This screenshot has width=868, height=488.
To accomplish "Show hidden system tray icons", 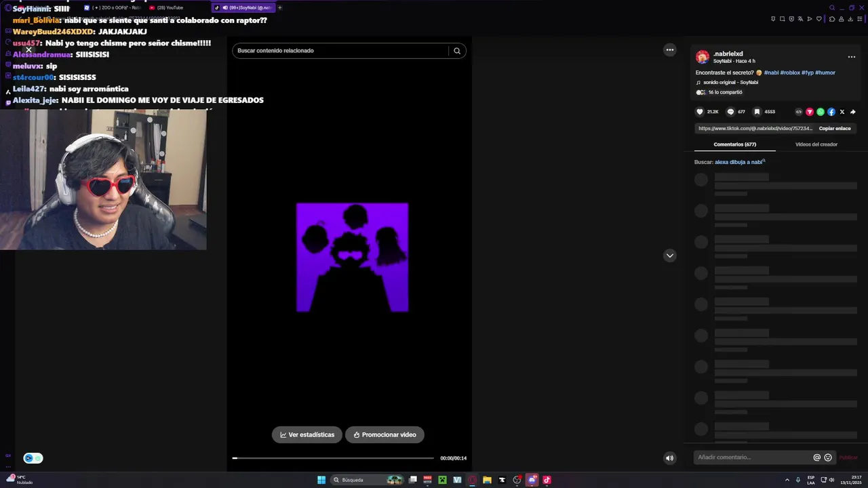I will (x=787, y=480).
